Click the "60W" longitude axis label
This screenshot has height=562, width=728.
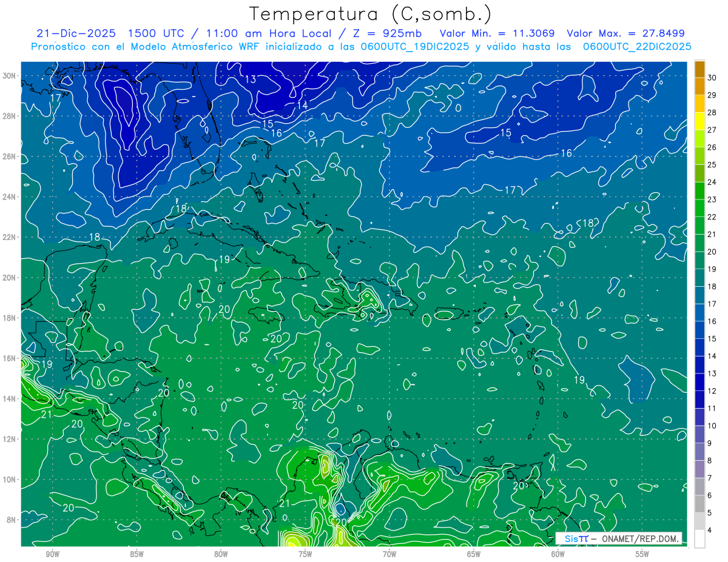[x=558, y=554]
